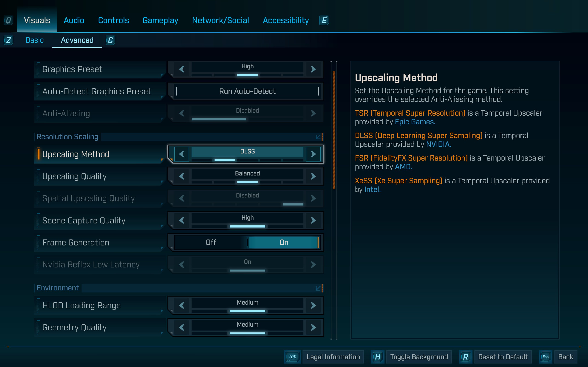Click the Graphics Preset level indicator bar
Image resolution: width=588 pixels, height=367 pixels.
pyautogui.click(x=247, y=75)
